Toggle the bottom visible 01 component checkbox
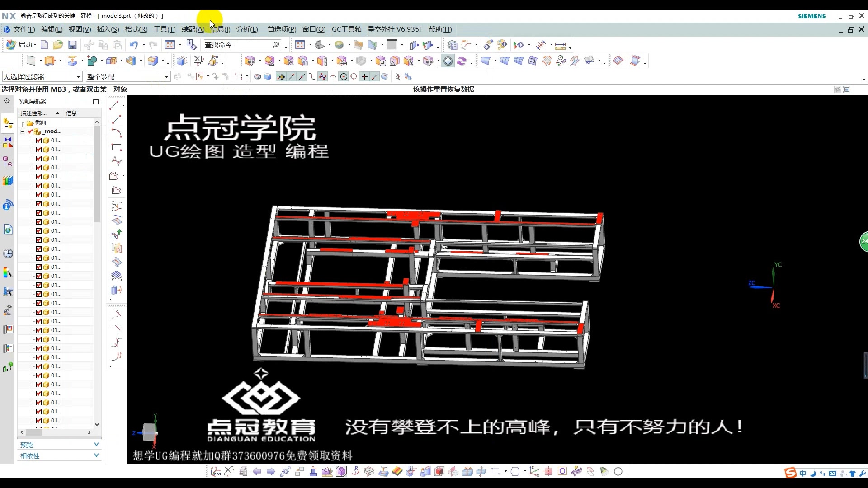The height and width of the screenshot is (488, 868). click(38, 420)
